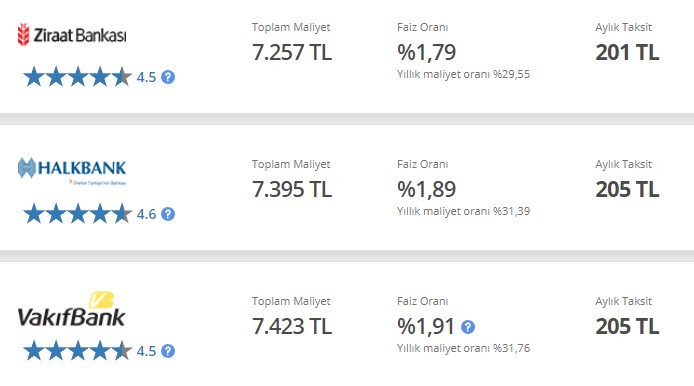
Task: Select VakıfBank total cost 7.423 TL
Action: click(292, 326)
